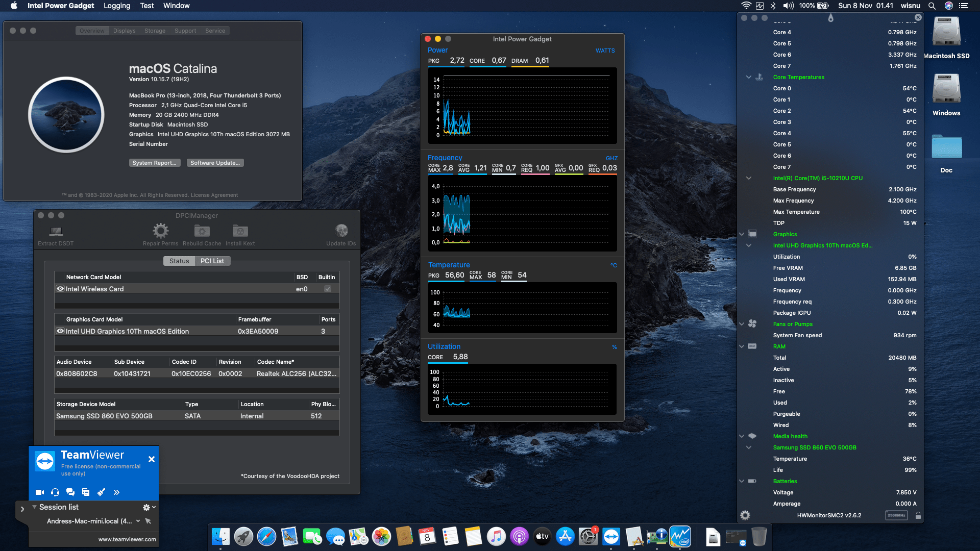Open Macintosh SSD drive on desktop

point(946,32)
